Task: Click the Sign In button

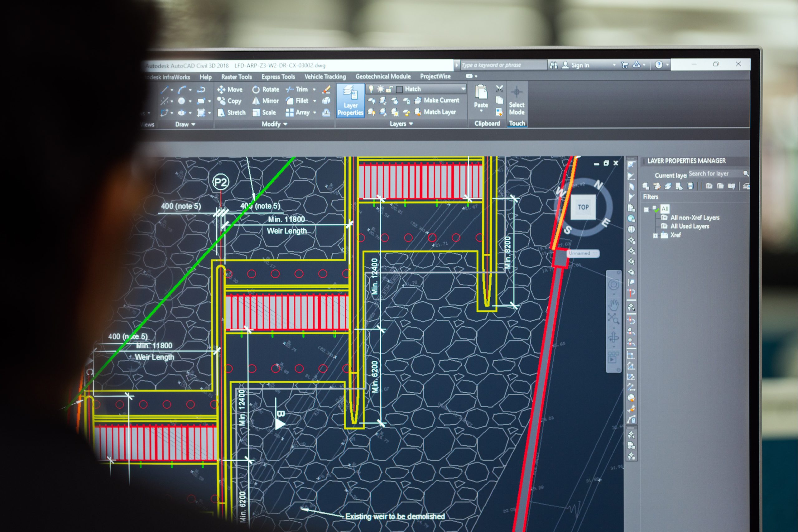Action: [576, 65]
